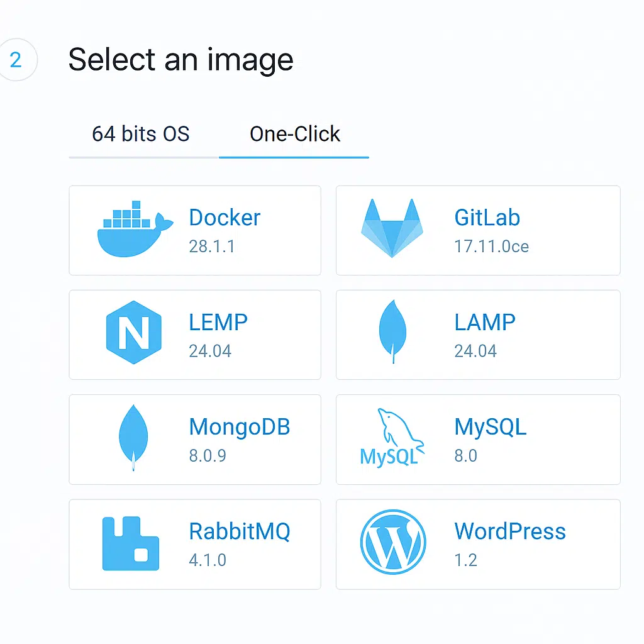Click the RabbitMQ logo icon
644x644 pixels.
tap(130, 543)
